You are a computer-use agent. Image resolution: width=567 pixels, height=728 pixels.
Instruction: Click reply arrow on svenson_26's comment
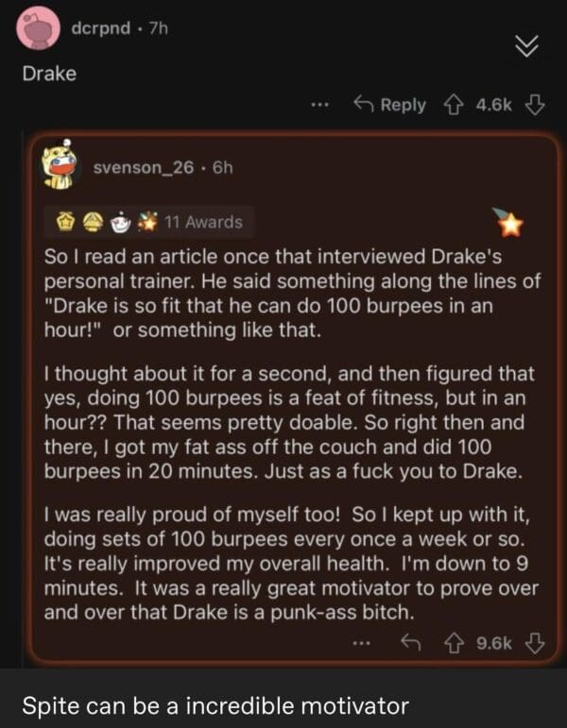(x=411, y=643)
